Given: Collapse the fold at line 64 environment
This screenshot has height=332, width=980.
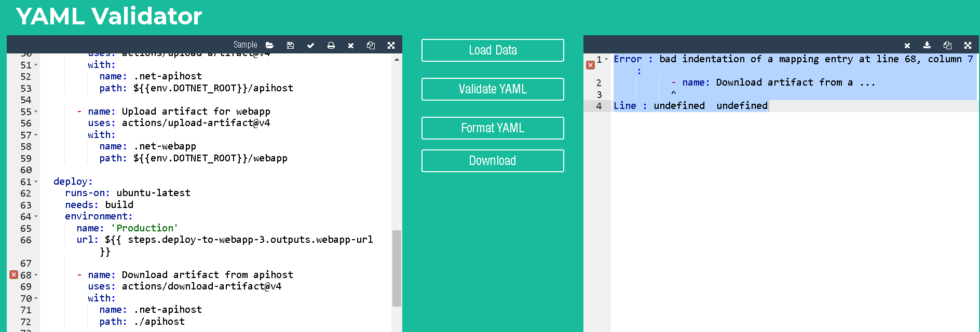Looking at the screenshot, I should 36,216.
